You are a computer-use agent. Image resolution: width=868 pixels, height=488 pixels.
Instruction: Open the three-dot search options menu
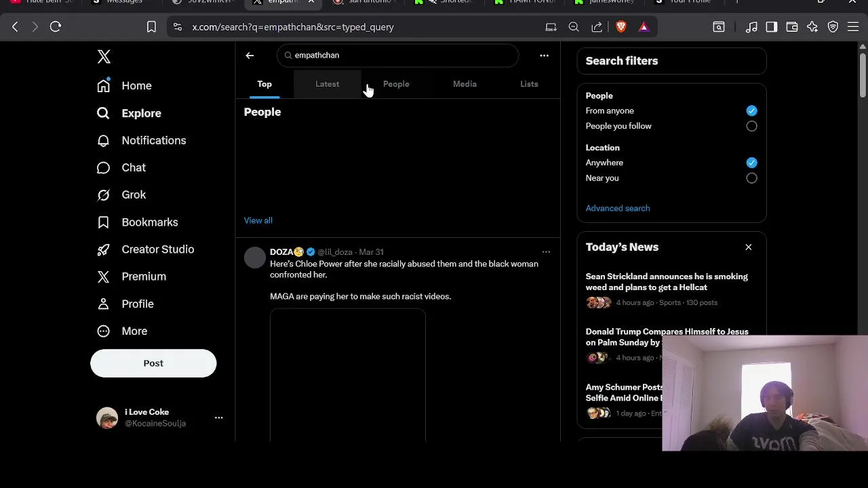tap(544, 56)
